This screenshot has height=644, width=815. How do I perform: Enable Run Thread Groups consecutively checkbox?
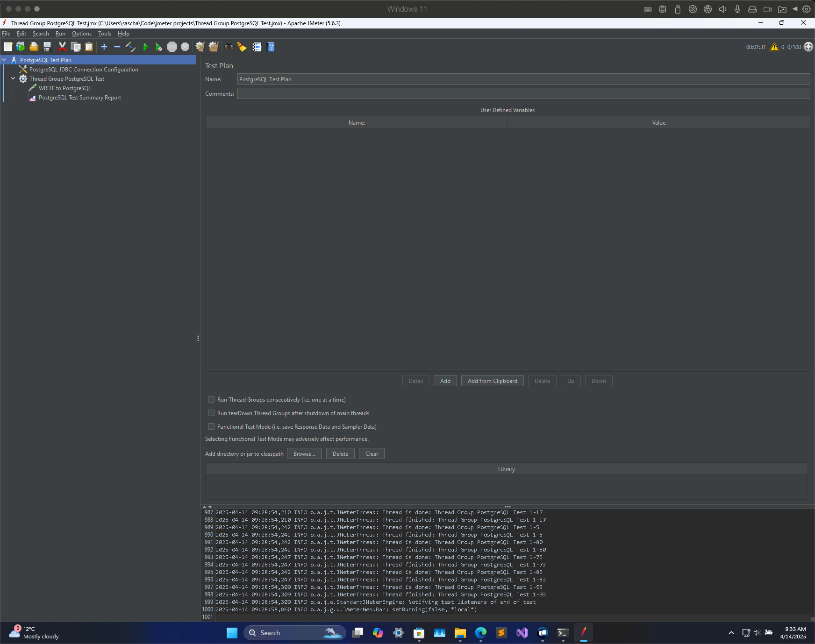(x=211, y=399)
